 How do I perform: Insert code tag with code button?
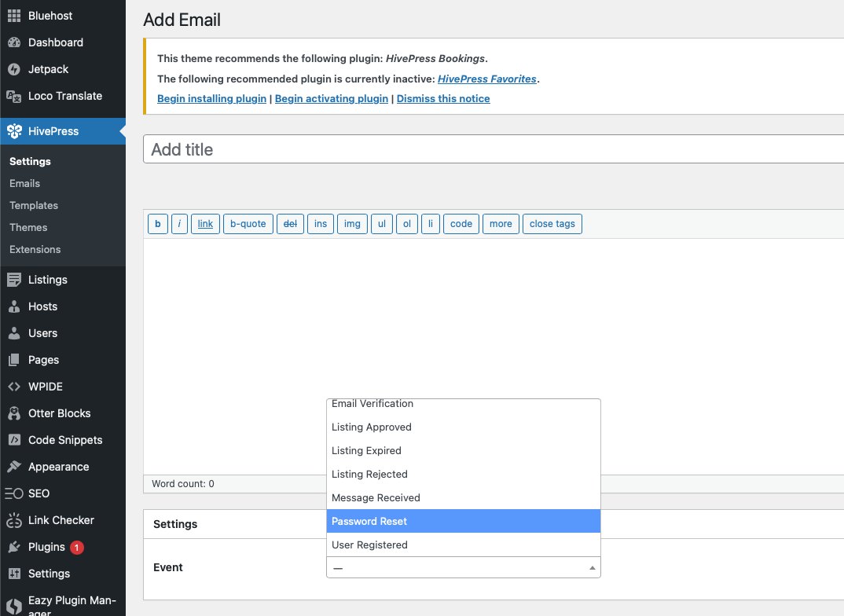click(461, 224)
